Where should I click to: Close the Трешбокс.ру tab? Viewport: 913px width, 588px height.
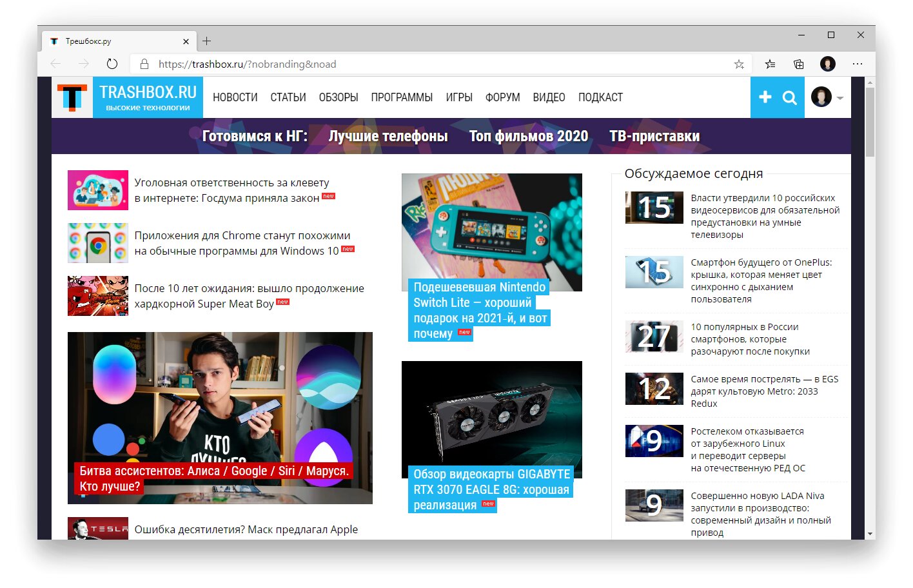(186, 41)
